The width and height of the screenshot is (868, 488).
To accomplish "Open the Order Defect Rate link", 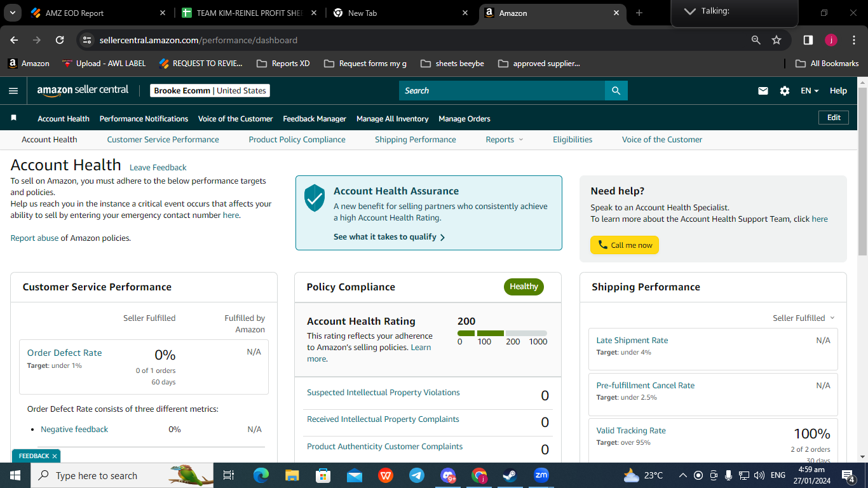I will click(x=64, y=353).
